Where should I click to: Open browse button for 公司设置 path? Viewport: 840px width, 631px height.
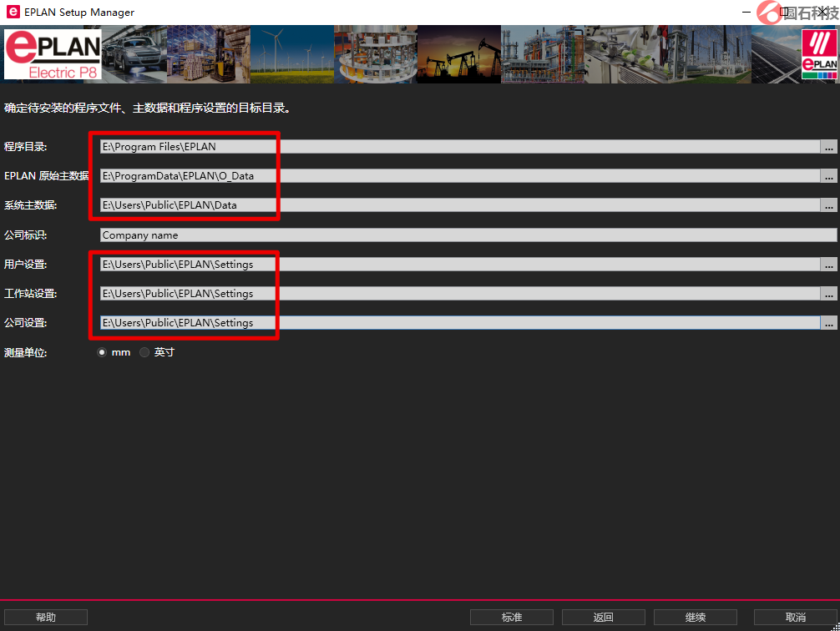829,323
